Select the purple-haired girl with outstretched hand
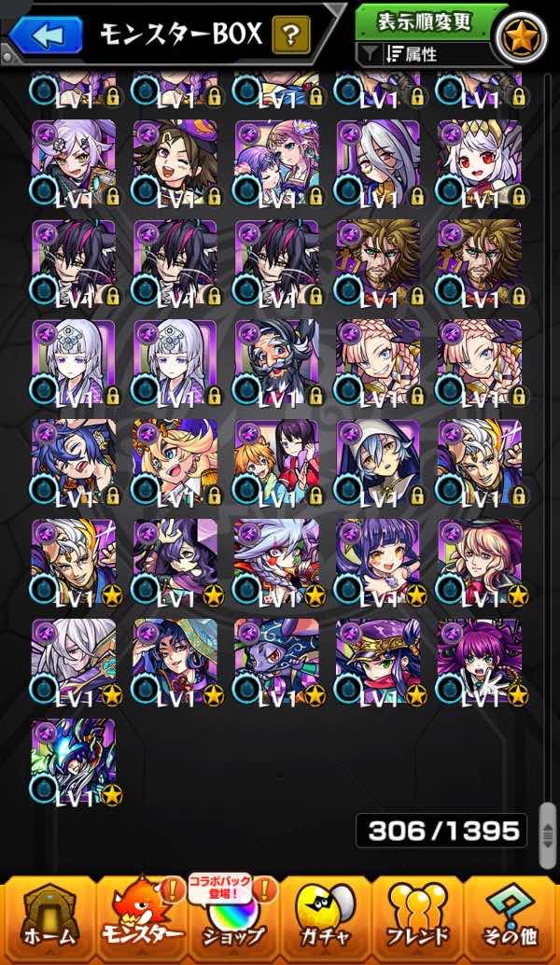This screenshot has width=560, height=965. 480,661
